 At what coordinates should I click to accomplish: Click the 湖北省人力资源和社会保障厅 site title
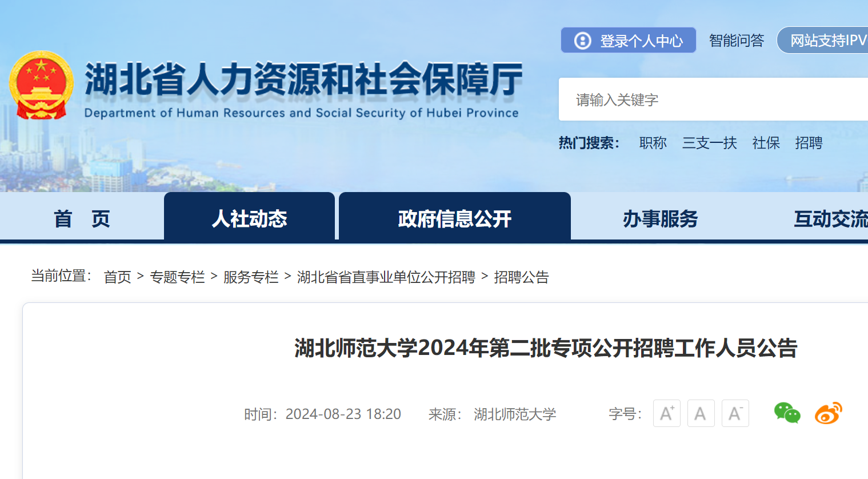(x=303, y=79)
